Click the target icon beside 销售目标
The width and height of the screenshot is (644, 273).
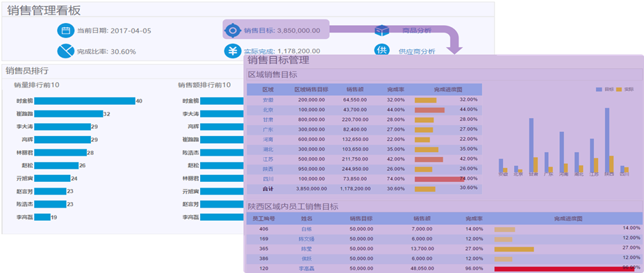233,31
